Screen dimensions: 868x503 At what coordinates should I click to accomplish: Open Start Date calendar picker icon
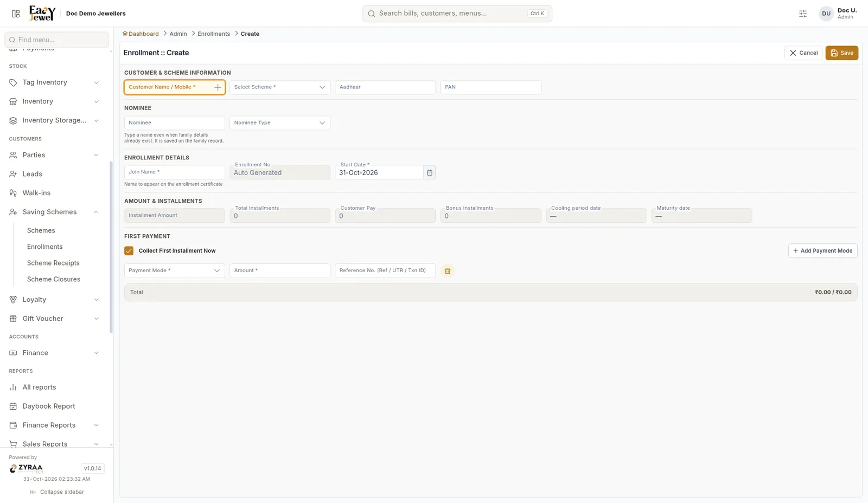pyautogui.click(x=430, y=172)
